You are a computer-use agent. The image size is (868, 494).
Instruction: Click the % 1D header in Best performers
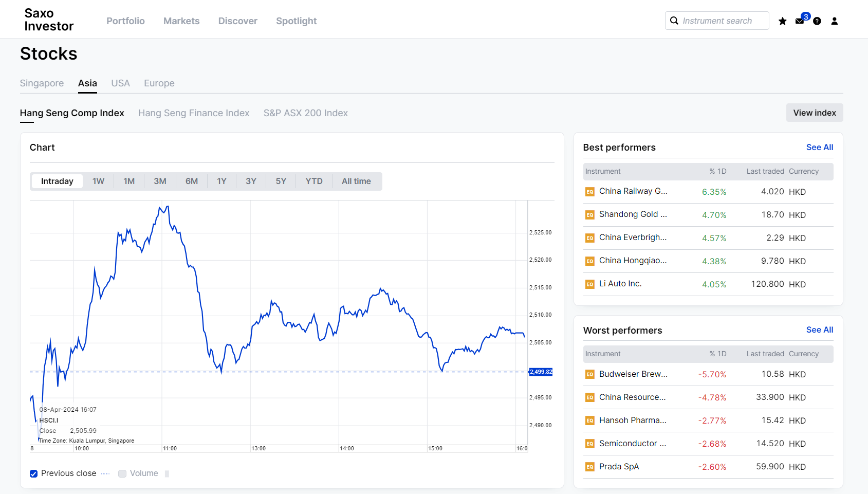pos(718,171)
